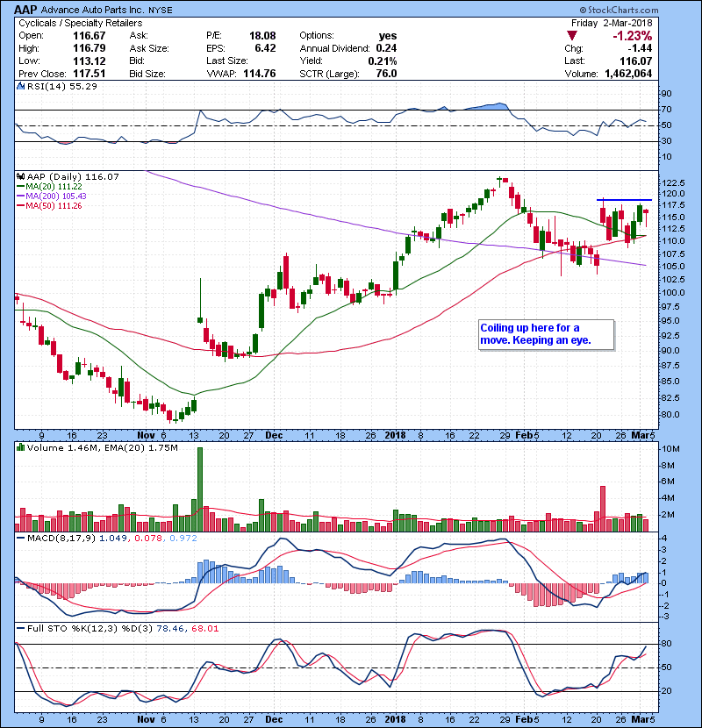The image size is (702, 728).
Task: Click the EPS value 6.42
Action: pos(265,48)
